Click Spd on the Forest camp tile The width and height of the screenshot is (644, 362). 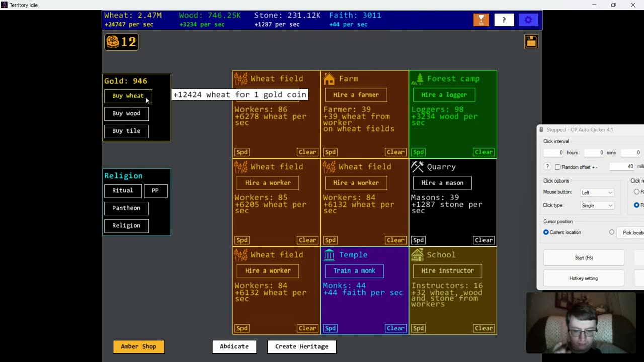pos(418,152)
